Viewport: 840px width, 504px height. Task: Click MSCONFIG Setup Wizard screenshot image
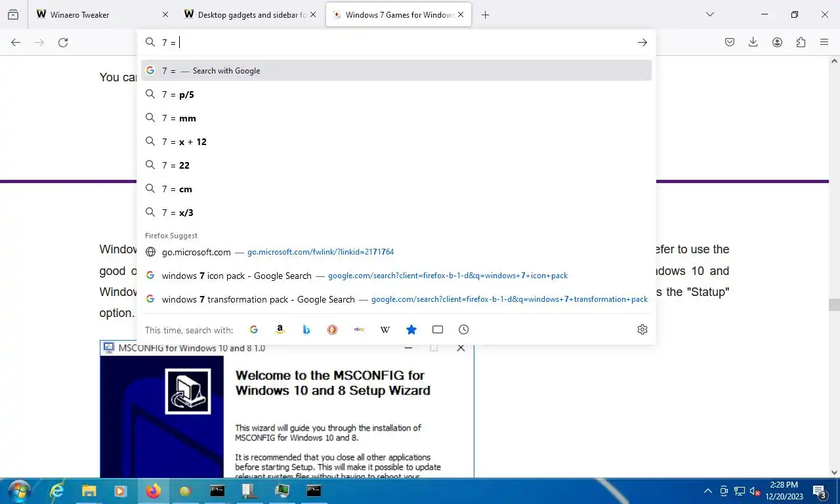click(287, 409)
